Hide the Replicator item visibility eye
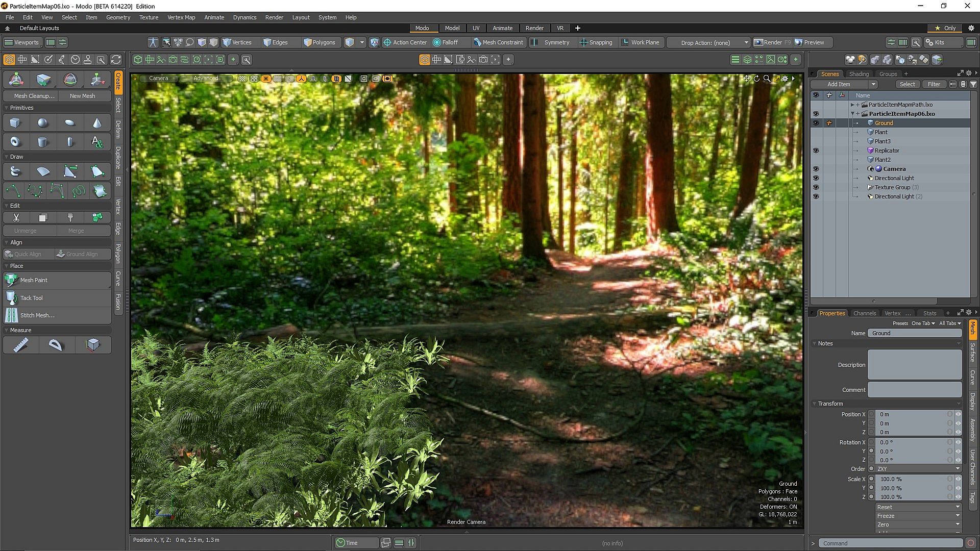 (816, 151)
